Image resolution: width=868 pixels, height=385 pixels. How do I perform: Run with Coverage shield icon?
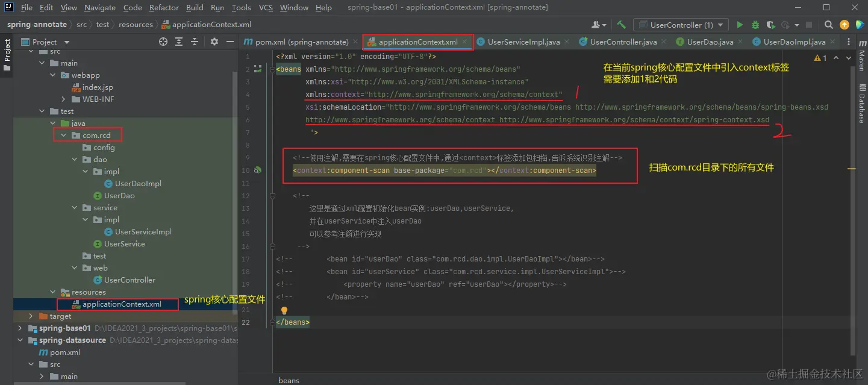tap(770, 25)
